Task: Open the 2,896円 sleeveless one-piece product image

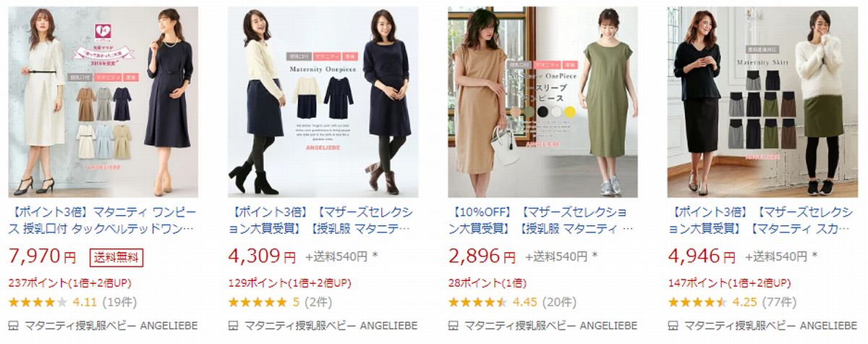Action: pos(542,102)
